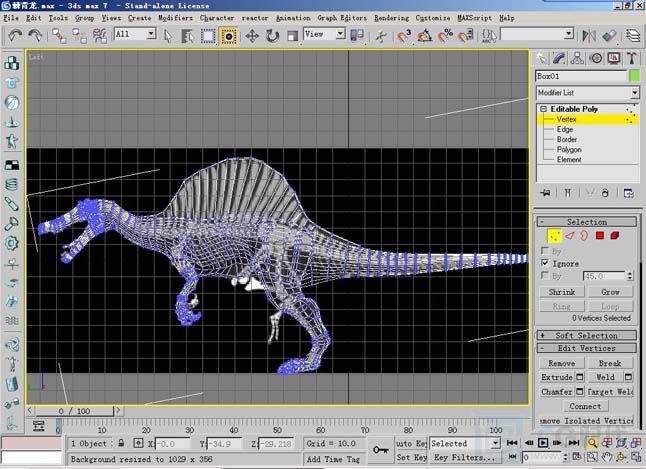Collapse the Edit Vertices rollout

[x=587, y=348]
